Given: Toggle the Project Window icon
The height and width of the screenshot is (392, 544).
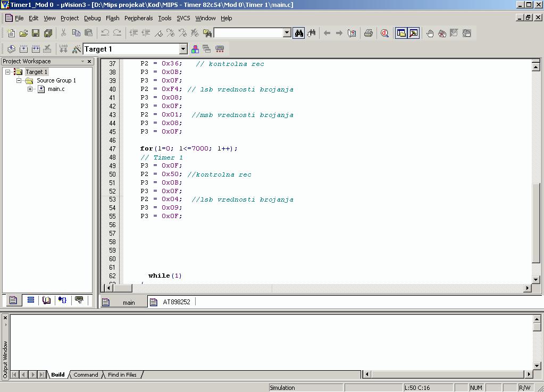Looking at the screenshot, I should (401, 33).
